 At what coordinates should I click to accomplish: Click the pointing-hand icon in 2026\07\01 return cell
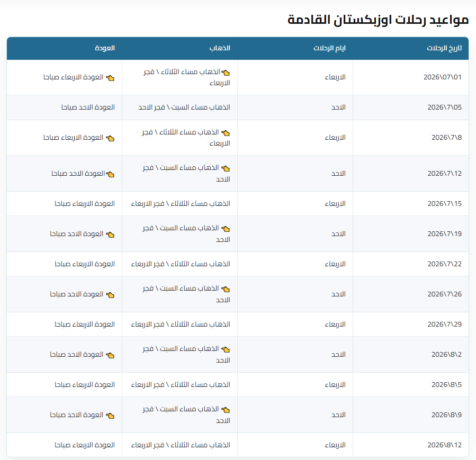[x=110, y=78]
